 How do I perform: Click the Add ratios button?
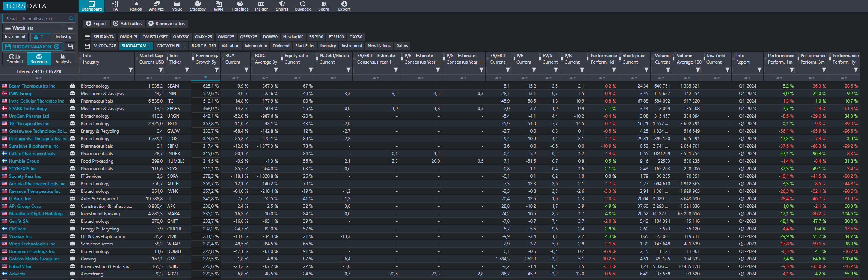point(127,23)
